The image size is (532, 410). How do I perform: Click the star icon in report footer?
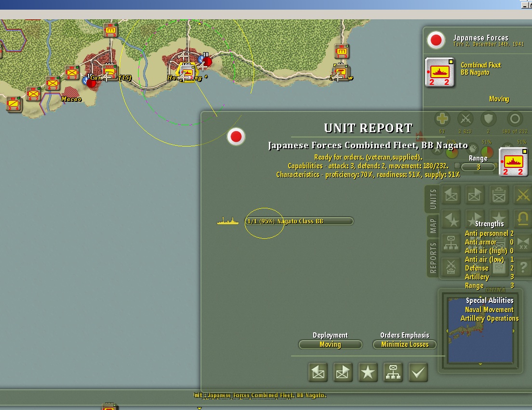coord(368,372)
